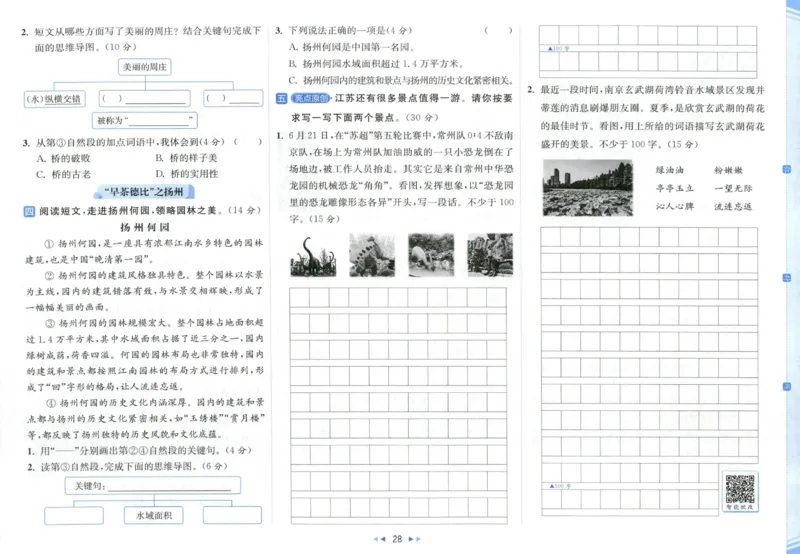The image size is (800, 554).
Task: Click the empty box right of 水域面积
Action: click(232, 515)
